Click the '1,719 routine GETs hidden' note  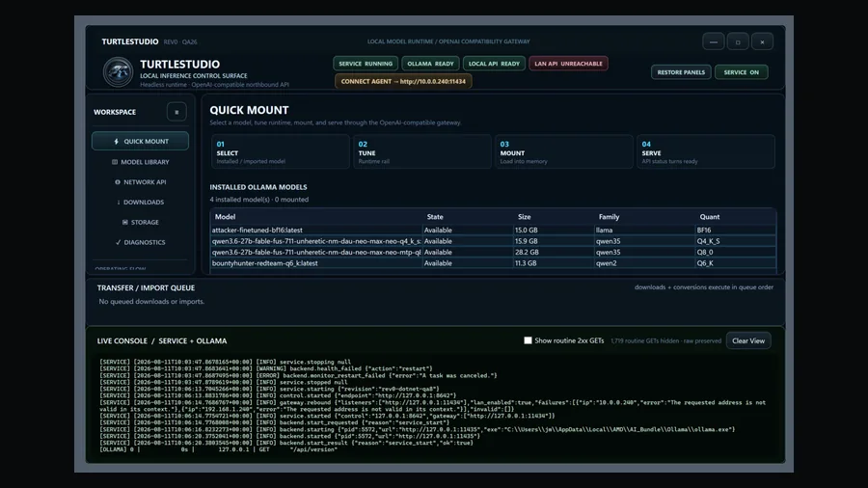665,340
